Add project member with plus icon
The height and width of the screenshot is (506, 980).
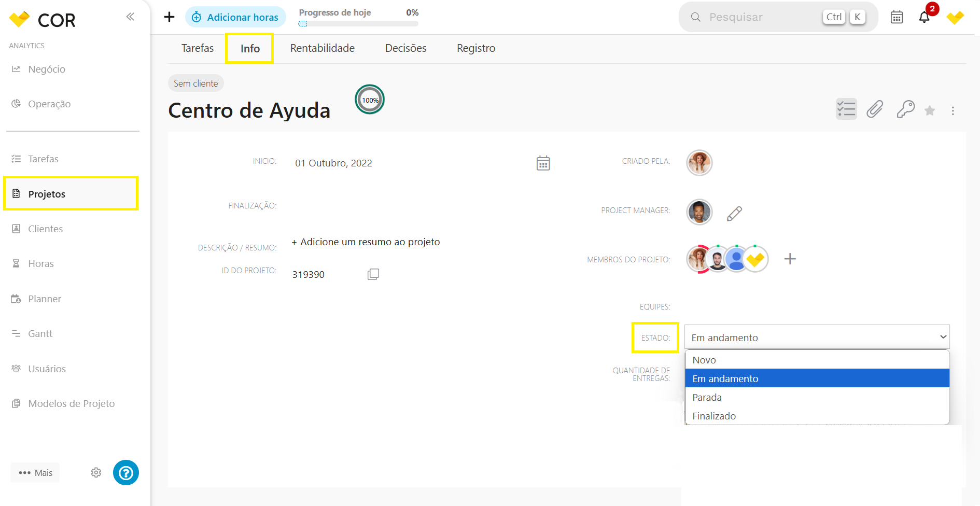click(x=790, y=259)
